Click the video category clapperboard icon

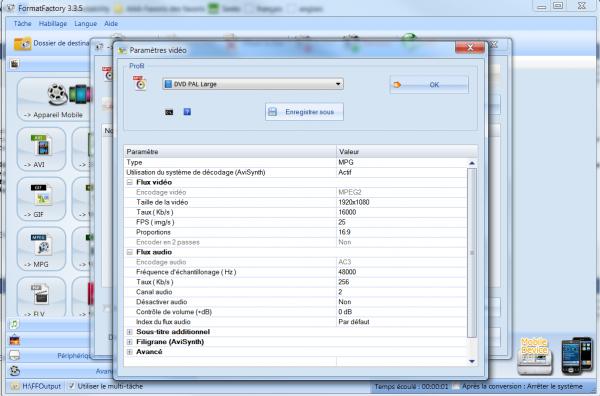tap(15, 64)
